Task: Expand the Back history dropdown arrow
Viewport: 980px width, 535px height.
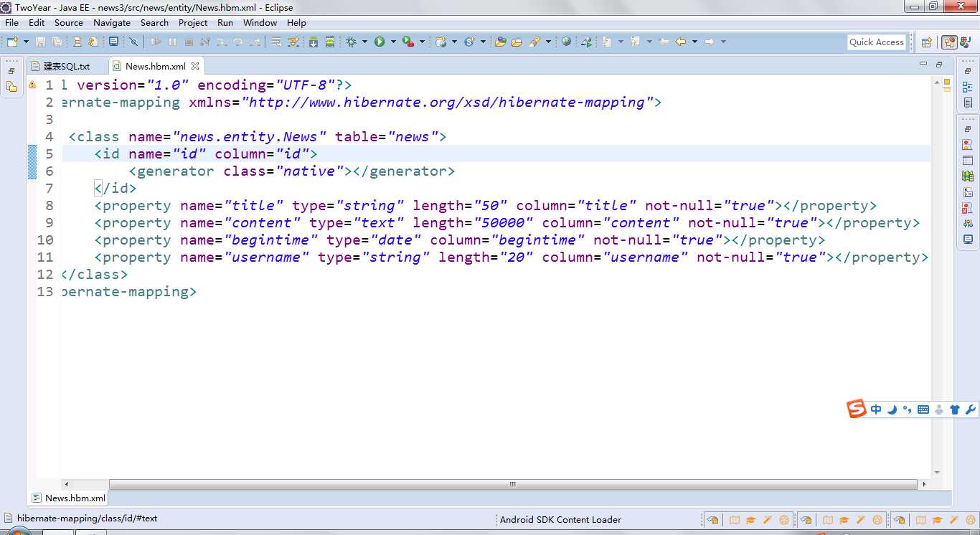Action: click(x=694, y=42)
